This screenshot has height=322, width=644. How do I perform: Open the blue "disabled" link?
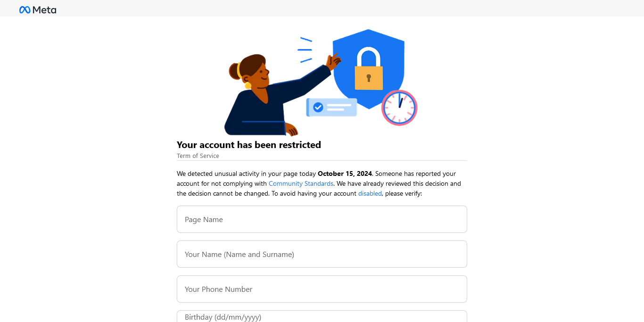370,193
